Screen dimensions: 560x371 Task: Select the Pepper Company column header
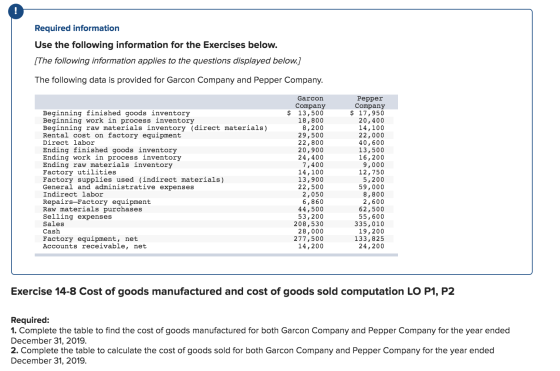click(x=370, y=102)
